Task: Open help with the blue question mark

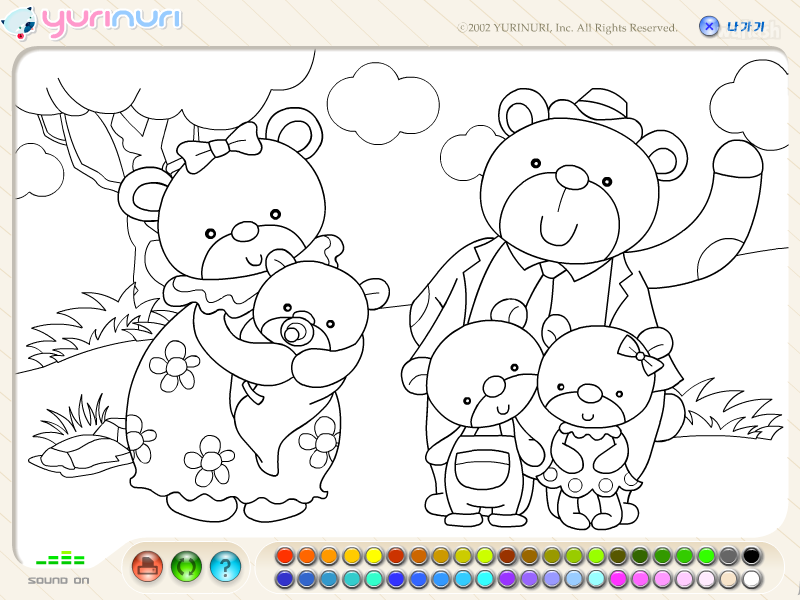Action: (x=225, y=566)
